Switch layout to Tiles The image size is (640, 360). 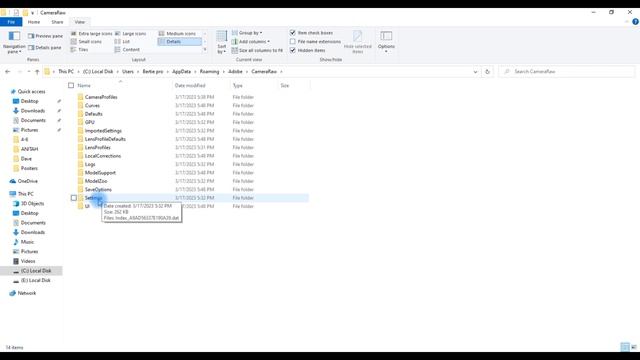pyautogui.click(x=79, y=50)
